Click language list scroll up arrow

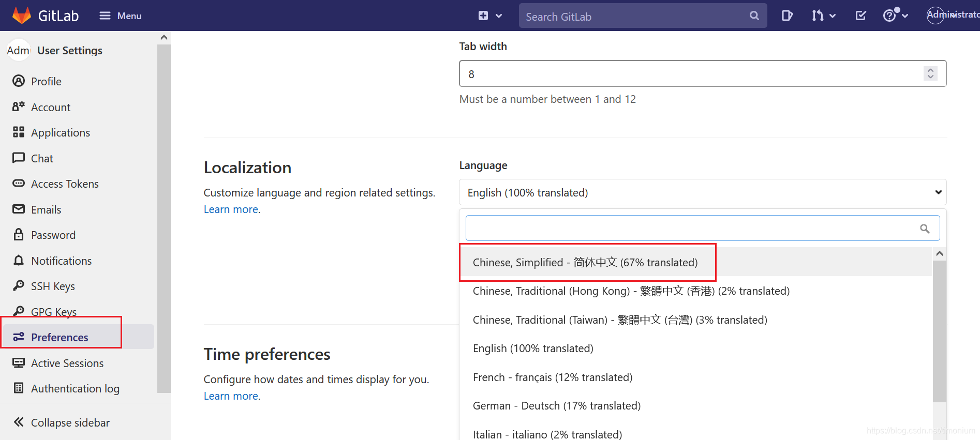point(940,253)
